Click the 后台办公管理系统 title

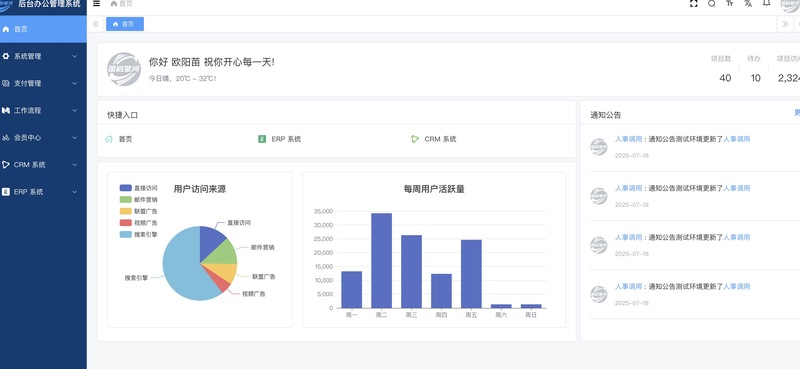pos(49,4)
